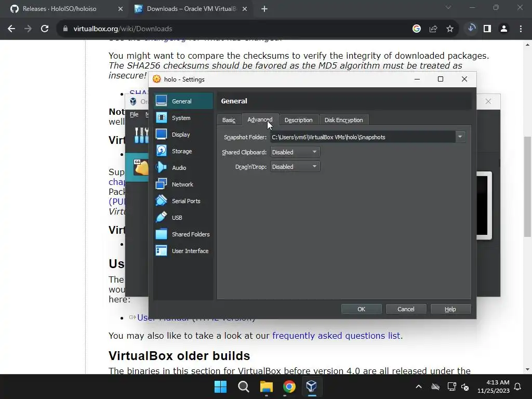Open the File menu in VirtualBox Manager
The width and height of the screenshot is (532, 399).
(134, 114)
